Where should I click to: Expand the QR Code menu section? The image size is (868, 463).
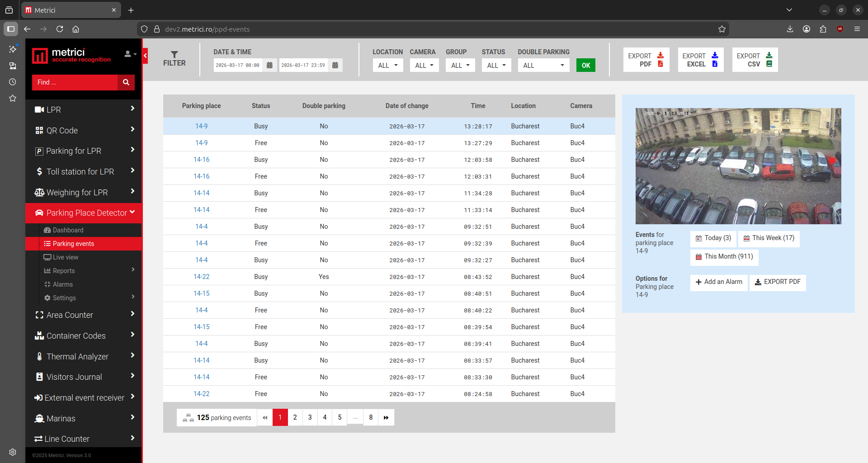tap(84, 130)
